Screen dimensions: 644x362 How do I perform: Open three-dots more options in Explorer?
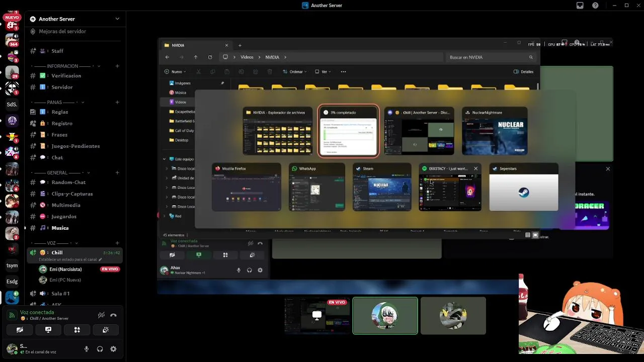[x=343, y=72]
